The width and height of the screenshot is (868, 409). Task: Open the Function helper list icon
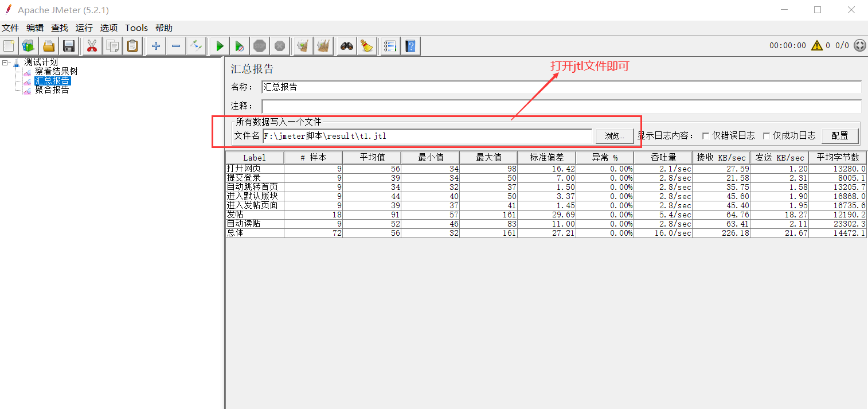[x=390, y=46]
